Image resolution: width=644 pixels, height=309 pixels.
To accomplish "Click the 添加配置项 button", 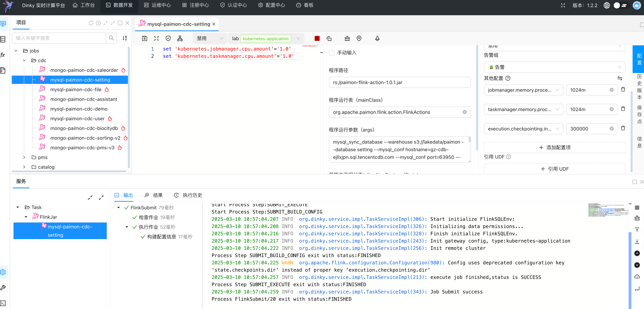I will click(555, 148).
